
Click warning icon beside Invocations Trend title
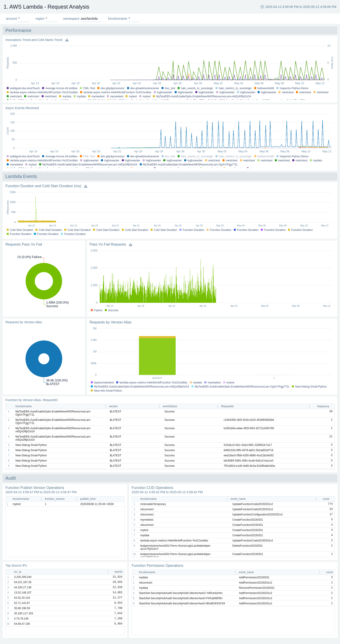[x=67, y=40]
